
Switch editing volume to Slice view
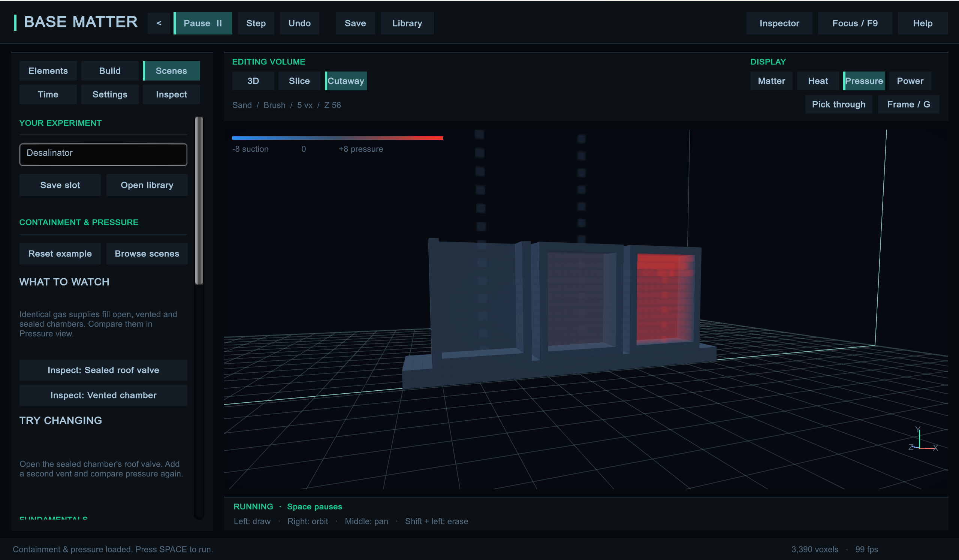[299, 81]
